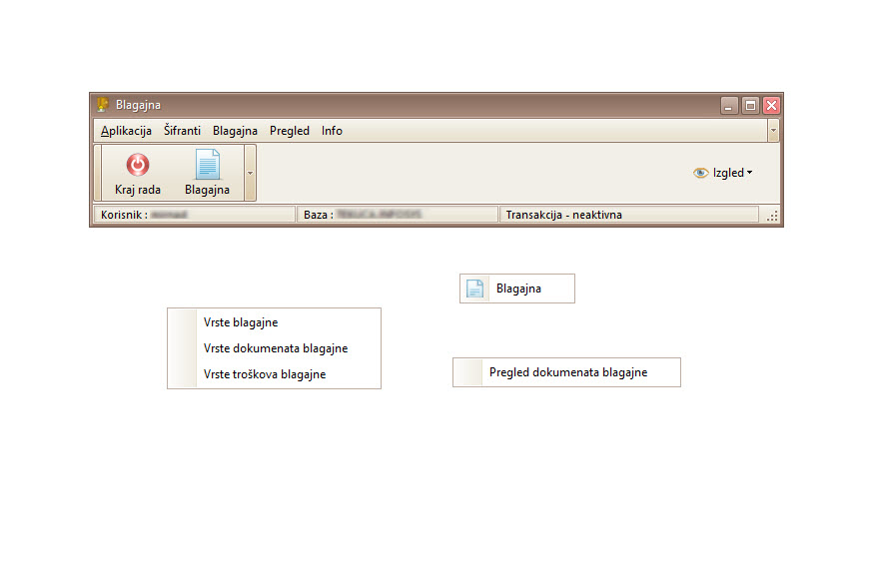
Task: Open the Blagajna menu in menu bar
Action: pos(235,131)
